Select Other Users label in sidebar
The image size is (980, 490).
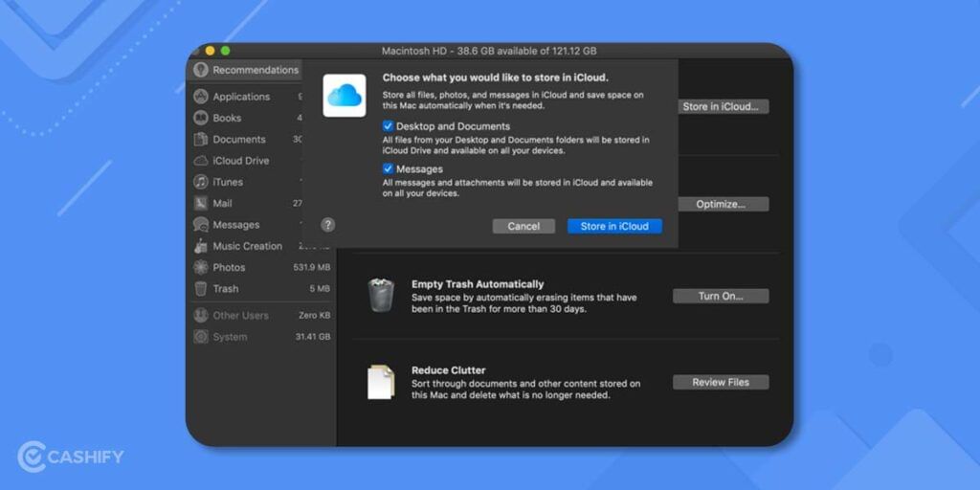click(240, 315)
